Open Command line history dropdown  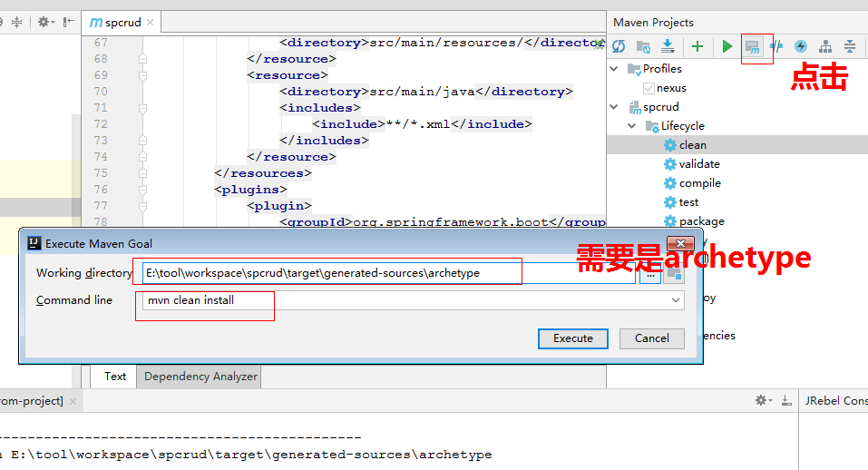click(x=676, y=300)
